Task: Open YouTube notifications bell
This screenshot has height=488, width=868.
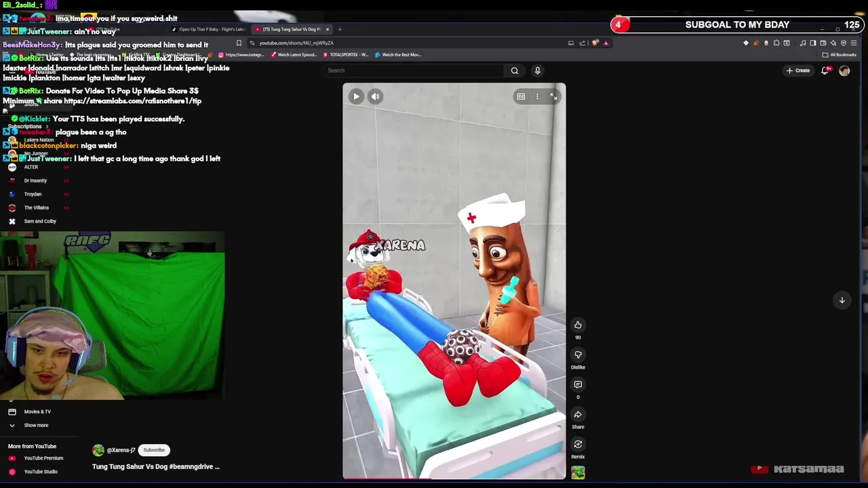Action: pyautogui.click(x=825, y=70)
